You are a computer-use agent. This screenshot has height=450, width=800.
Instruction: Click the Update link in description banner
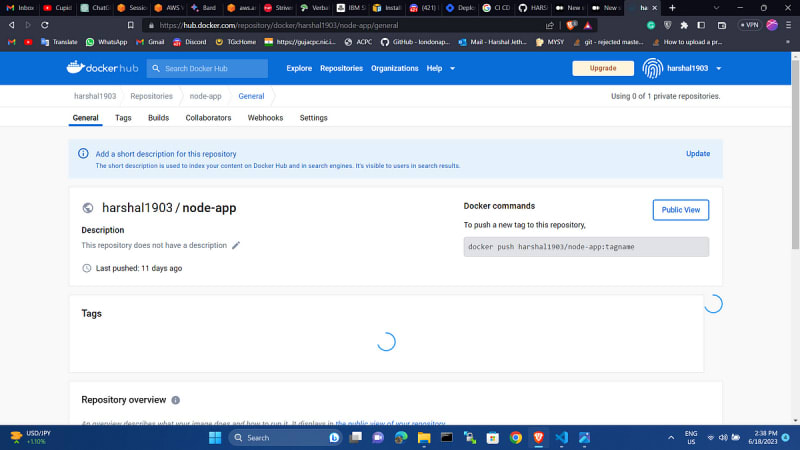click(698, 154)
